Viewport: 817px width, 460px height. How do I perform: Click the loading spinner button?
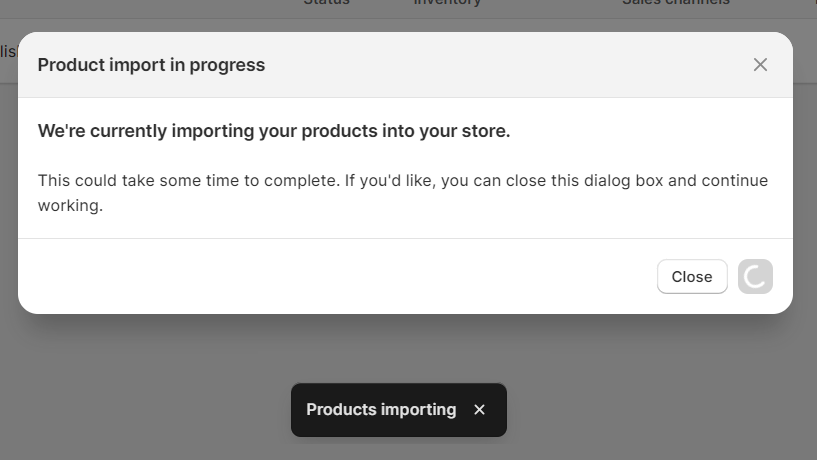click(x=755, y=277)
